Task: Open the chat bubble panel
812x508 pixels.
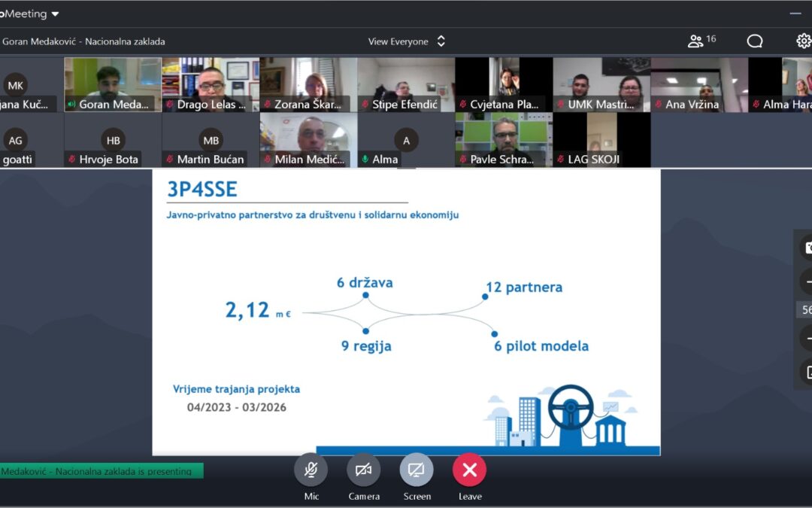Action: click(755, 41)
